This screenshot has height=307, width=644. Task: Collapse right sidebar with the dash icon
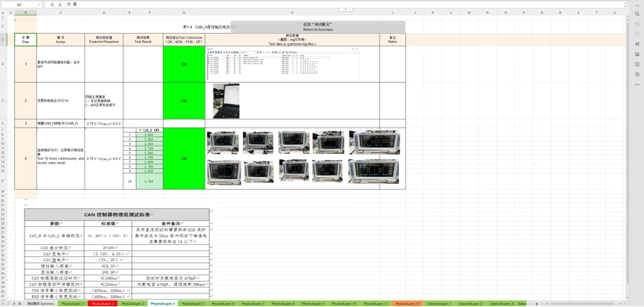tap(637, 4)
